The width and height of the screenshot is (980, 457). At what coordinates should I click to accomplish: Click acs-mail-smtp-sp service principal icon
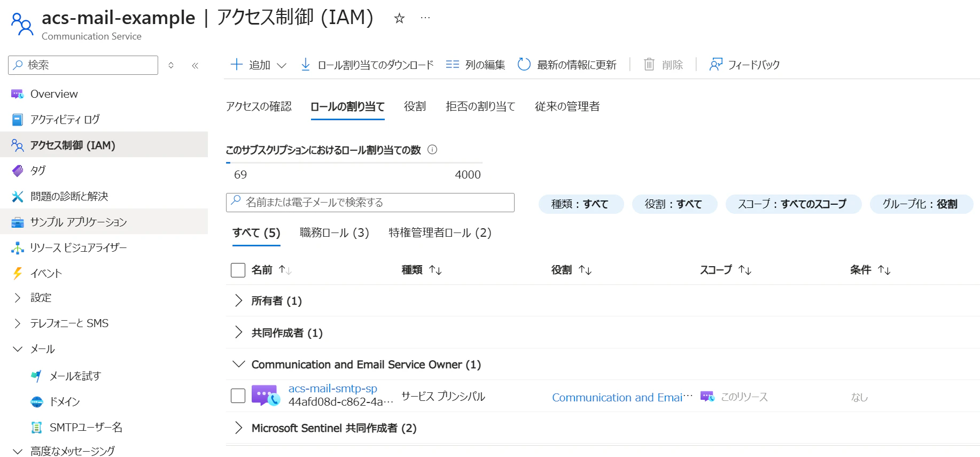(x=266, y=396)
